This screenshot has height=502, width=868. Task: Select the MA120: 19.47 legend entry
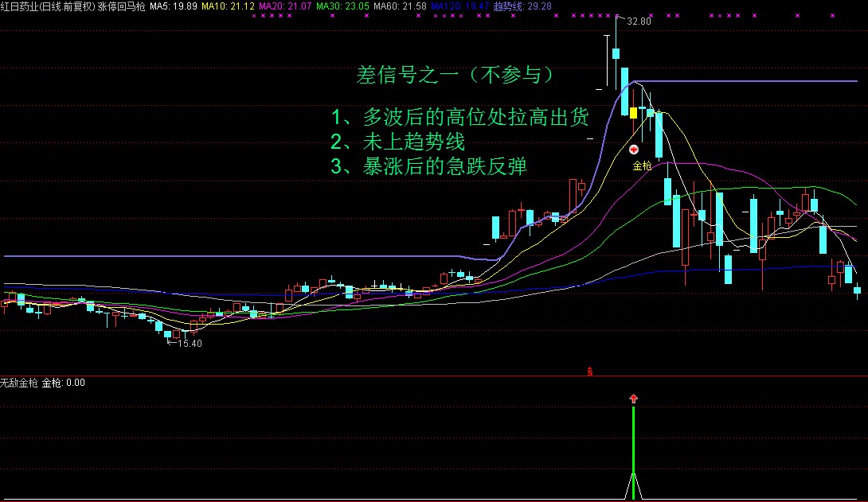[460, 6]
